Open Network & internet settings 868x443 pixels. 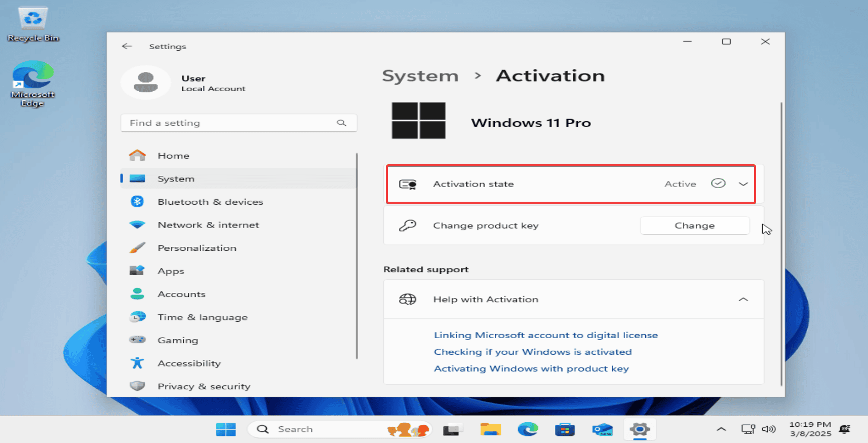[208, 225]
